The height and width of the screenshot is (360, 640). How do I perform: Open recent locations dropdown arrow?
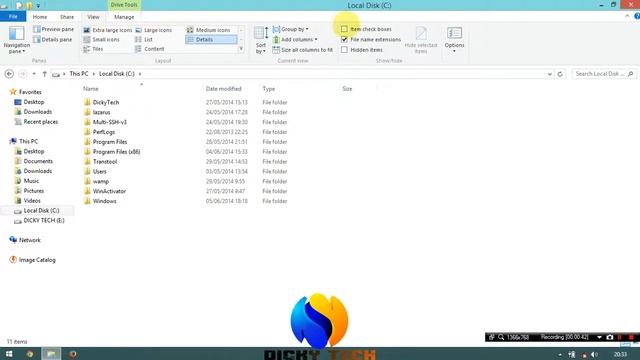(x=34, y=74)
